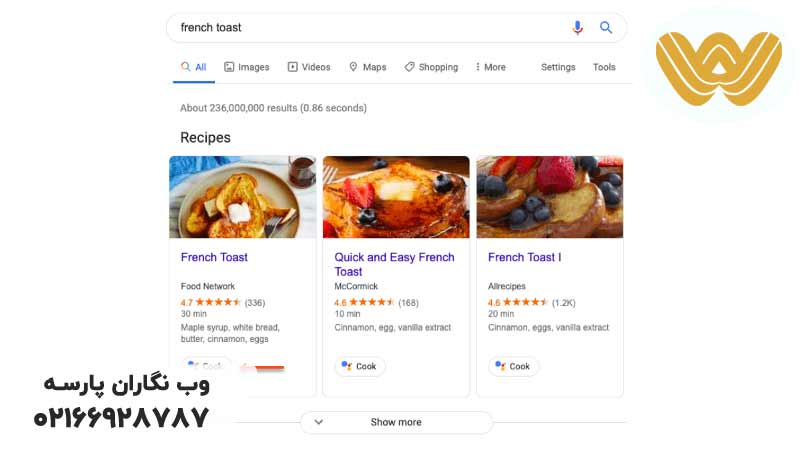Open the Allrecipes French Toast I thumbnail
800x450 pixels.
pos(550,197)
